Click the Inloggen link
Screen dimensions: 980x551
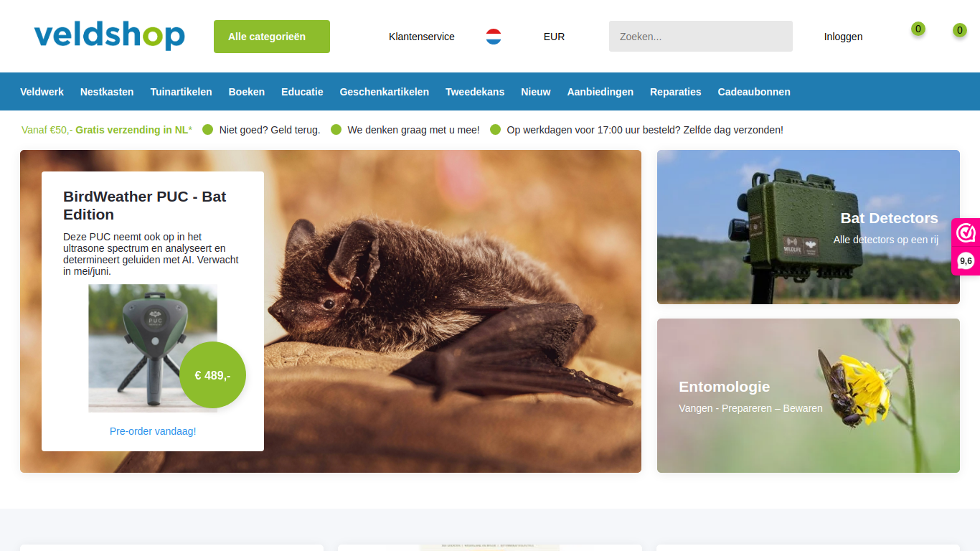844,37
